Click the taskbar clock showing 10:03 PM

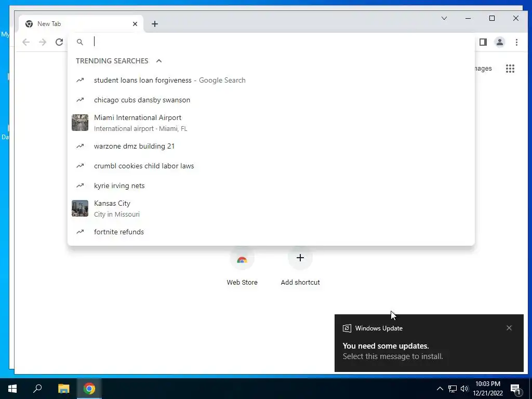coord(487,389)
